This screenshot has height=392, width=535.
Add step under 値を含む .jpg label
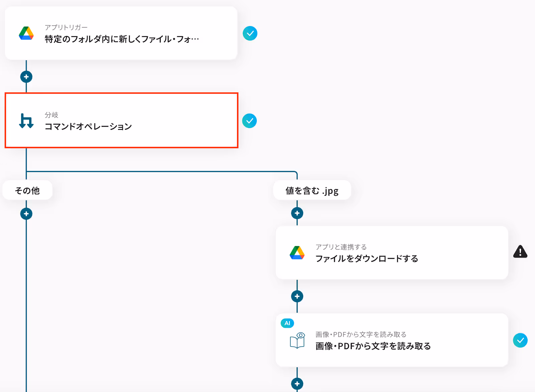pos(297,213)
